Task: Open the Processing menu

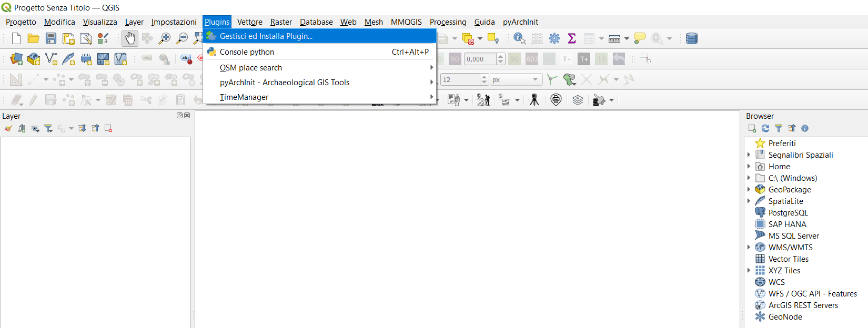Action: 448,22
